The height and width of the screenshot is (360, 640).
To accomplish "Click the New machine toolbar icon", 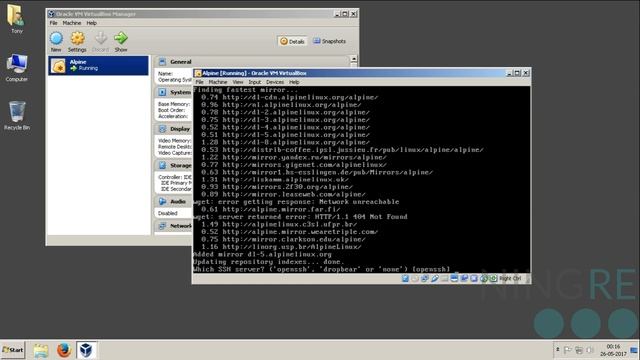I will (x=56, y=38).
